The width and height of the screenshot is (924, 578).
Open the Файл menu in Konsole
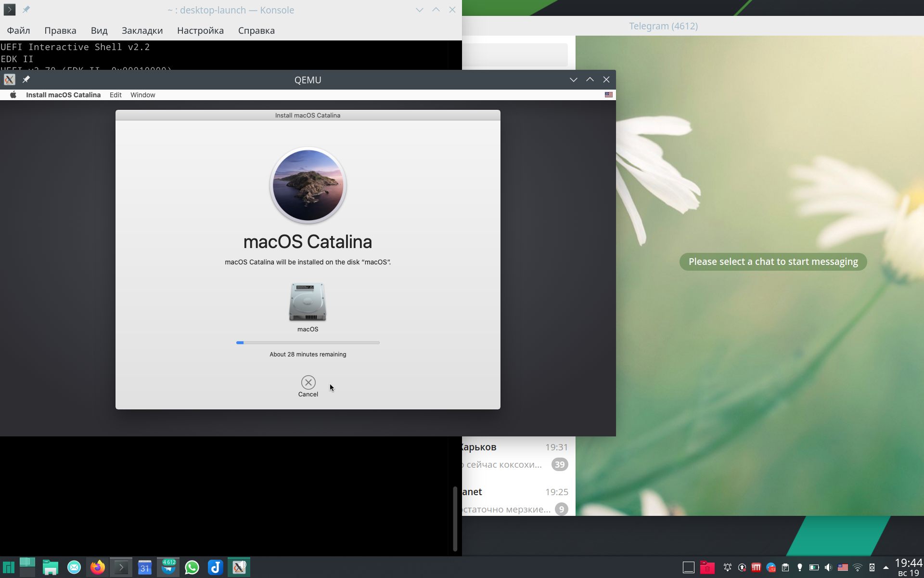point(18,30)
